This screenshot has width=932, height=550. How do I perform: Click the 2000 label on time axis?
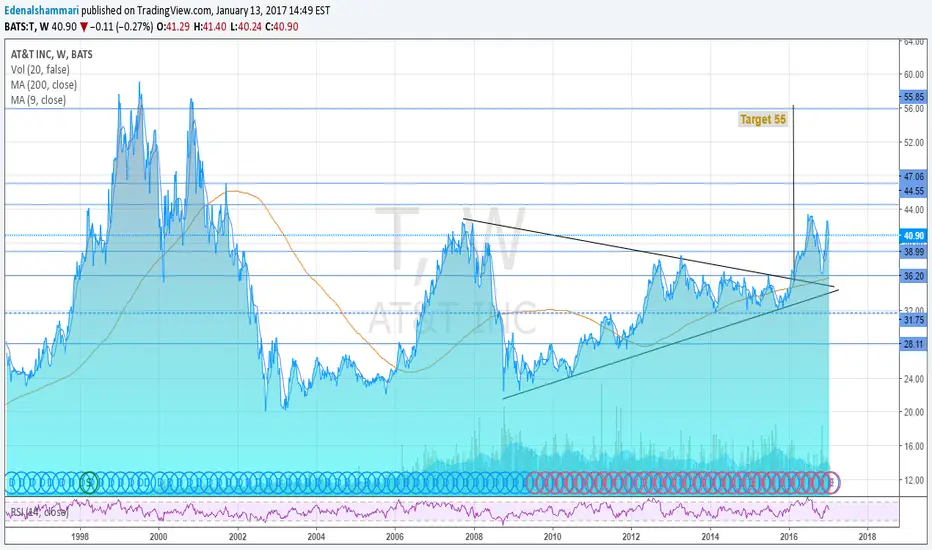pos(158,536)
